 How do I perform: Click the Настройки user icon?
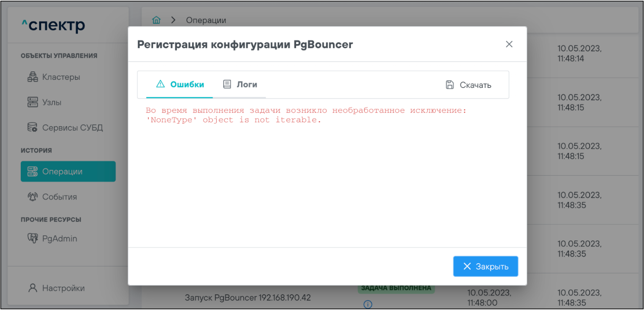pyautogui.click(x=33, y=288)
